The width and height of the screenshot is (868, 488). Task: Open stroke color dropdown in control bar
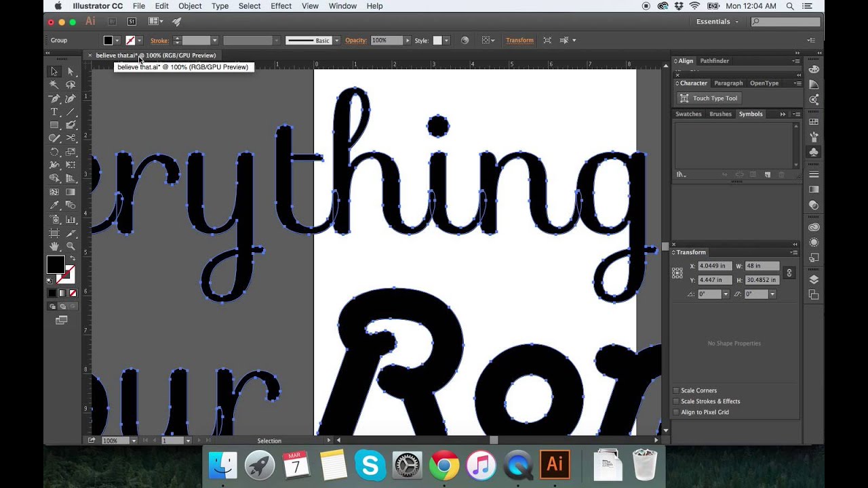[x=140, y=41]
